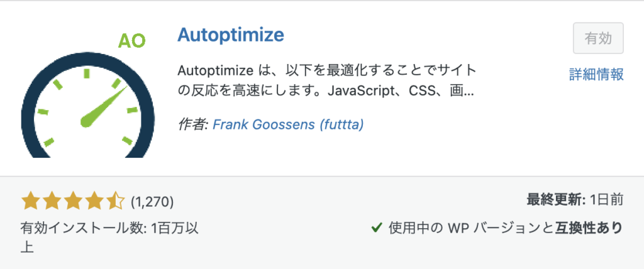The width and height of the screenshot is (644, 269).
Task: Click the 有効 button
Action: coord(598,38)
